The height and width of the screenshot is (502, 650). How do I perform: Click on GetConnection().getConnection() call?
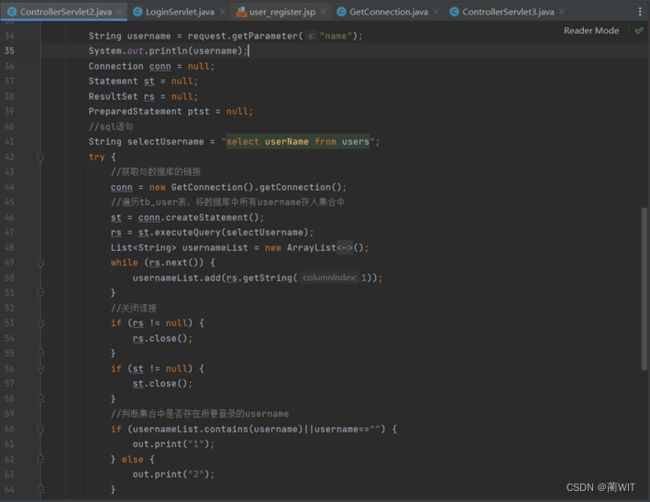(x=256, y=187)
